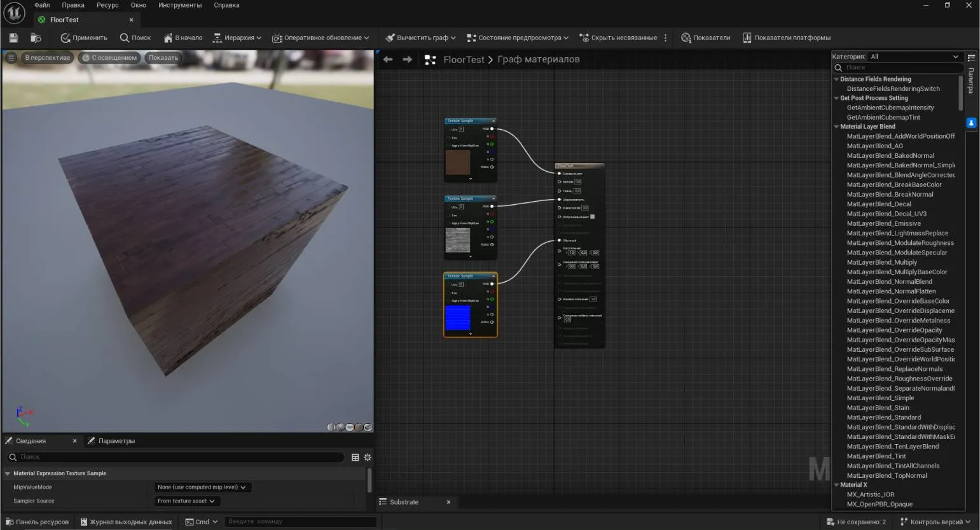Viewport: 980px width, 530px height.
Task: Toggle the Скрыть несвязанные option
Action: point(618,38)
